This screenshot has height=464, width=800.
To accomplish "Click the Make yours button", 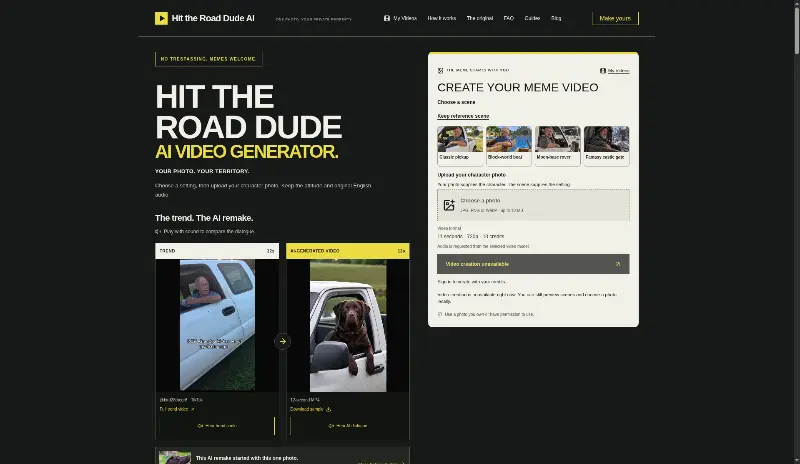I will point(615,18).
